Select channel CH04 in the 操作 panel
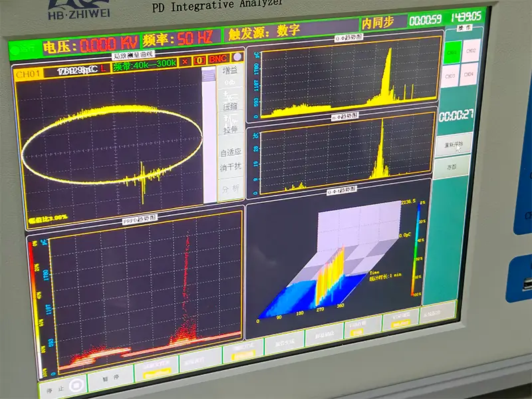 [x=469, y=74]
